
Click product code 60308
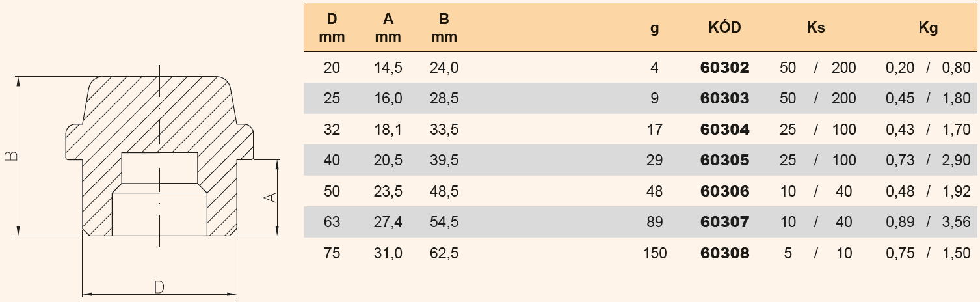pyautogui.click(x=724, y=253)
